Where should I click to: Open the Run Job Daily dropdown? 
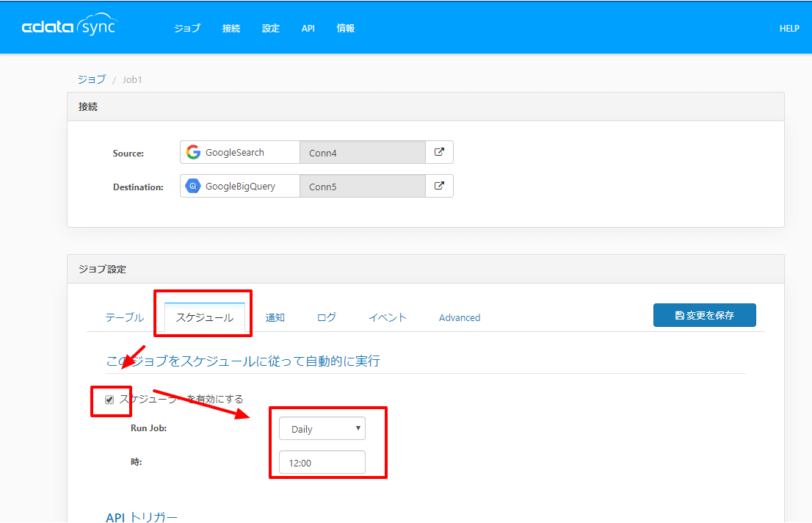pyautogui.click(x=322, y=429)
